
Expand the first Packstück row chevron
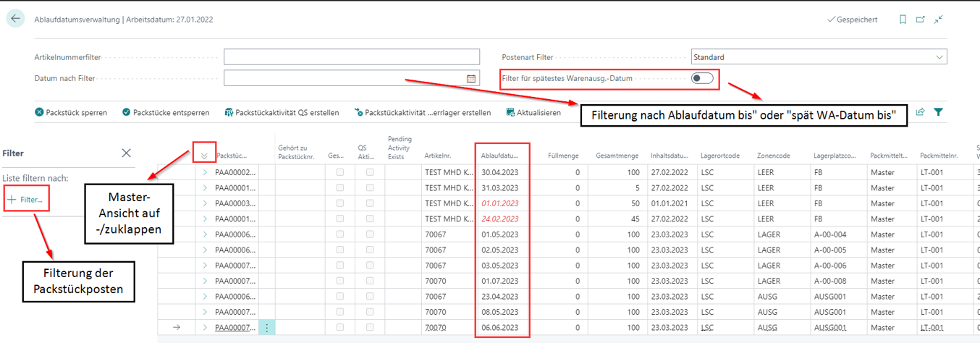point(205,173)
